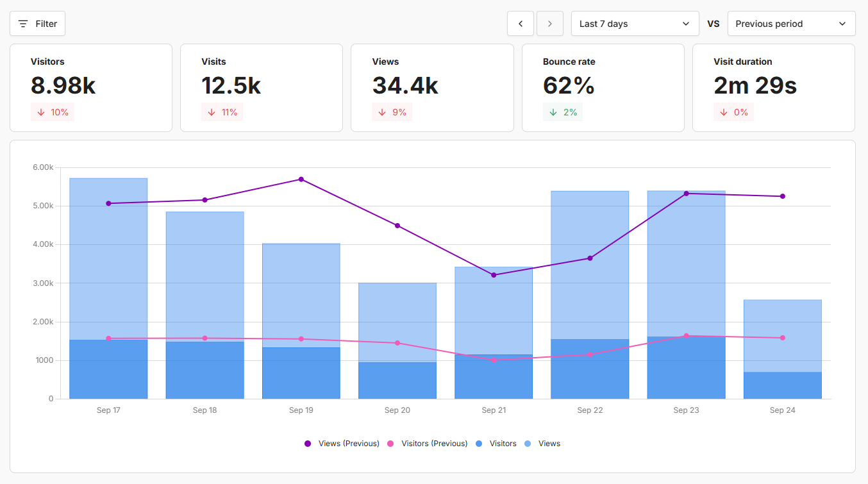Click the Bounce rate metric card
This screenshot has height=484, width=868.
tap(603, 88)
